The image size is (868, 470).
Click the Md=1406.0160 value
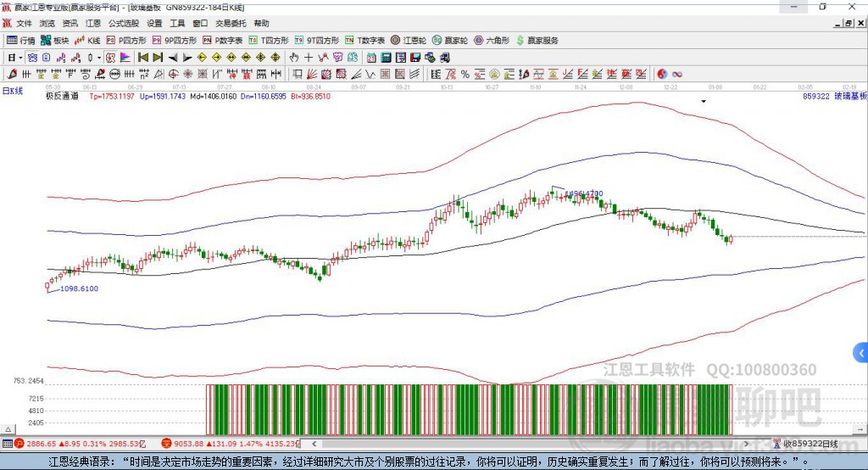pyautogui.click(x=213, y=96)
